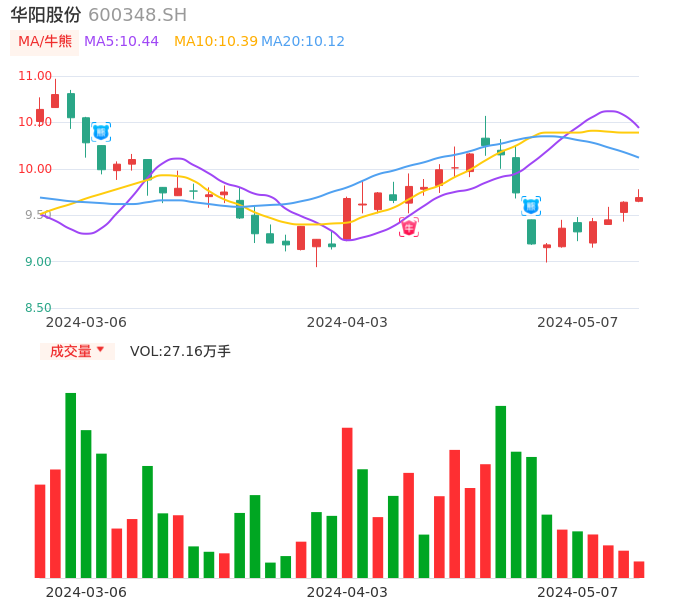
Task: Click the MA20:10.12 legend label
Action: click(303, 42)
